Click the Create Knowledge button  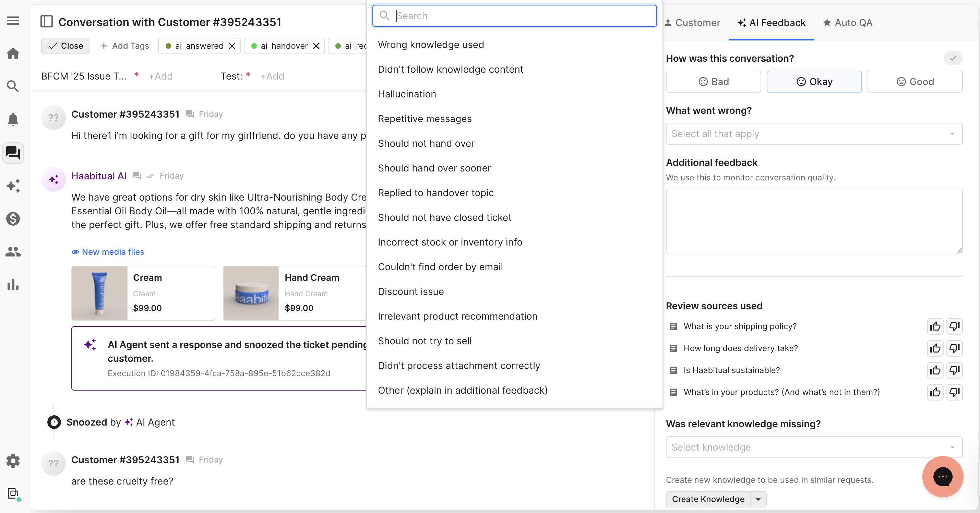pyautogui.click(x=708, y=499)
